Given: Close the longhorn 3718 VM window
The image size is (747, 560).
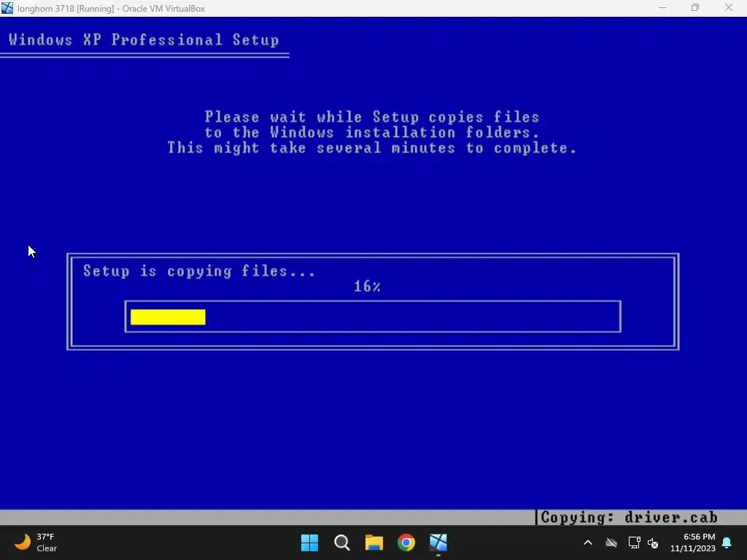Looking at the screenshot, I should [729, 8].
